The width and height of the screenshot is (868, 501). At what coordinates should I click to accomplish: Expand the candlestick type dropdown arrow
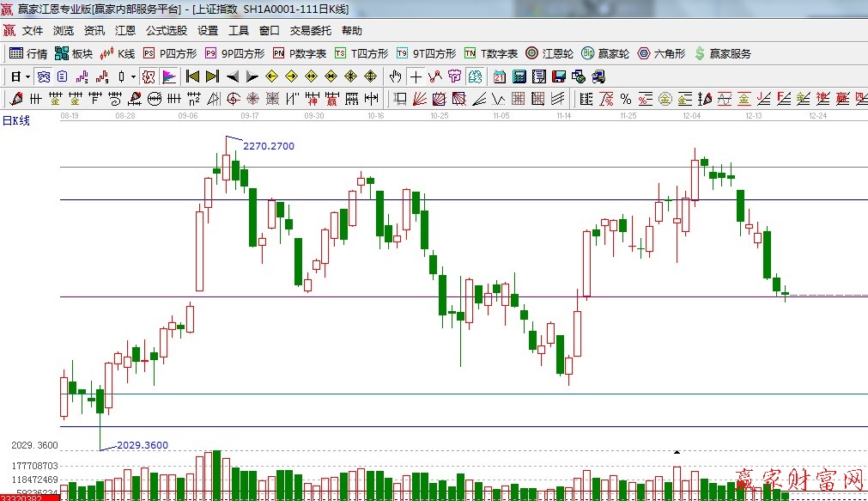coord(132,76)
